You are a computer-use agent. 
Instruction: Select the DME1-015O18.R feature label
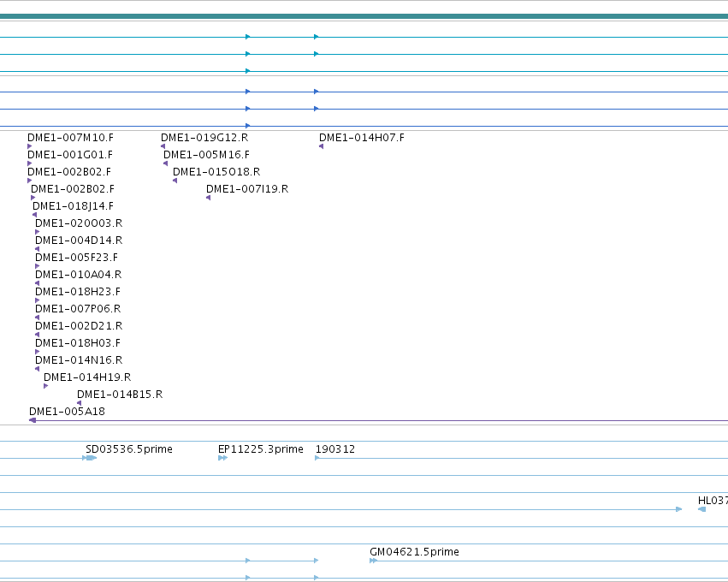click(216, 172)
